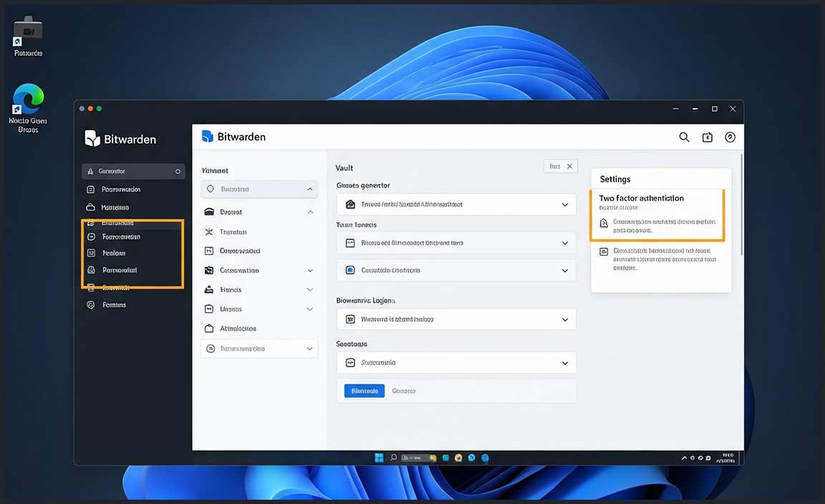The width and height of the screenshot is (825, 504).
Task: Open the yellow home-style taskbar icon
Action: click(x=458, y=458)
